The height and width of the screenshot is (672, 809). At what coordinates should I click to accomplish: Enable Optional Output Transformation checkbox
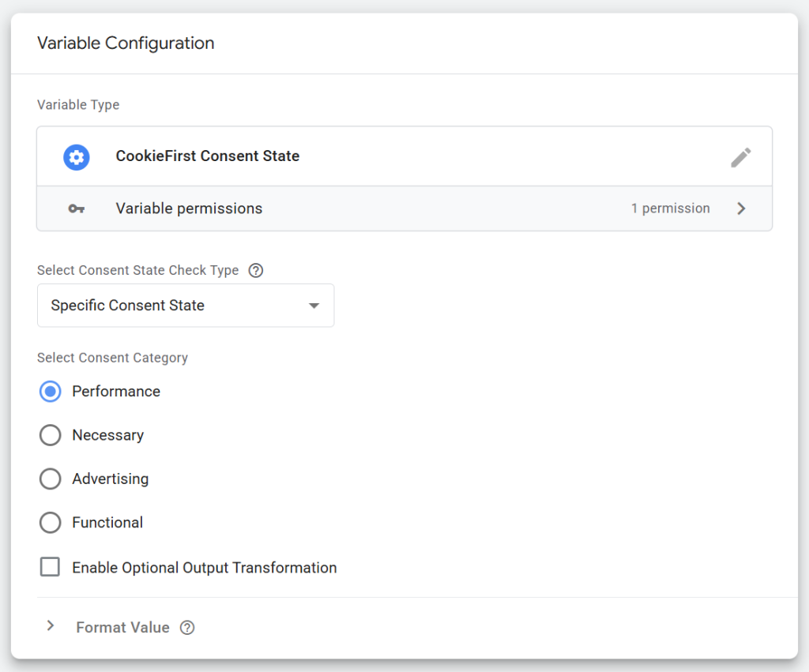50,567
